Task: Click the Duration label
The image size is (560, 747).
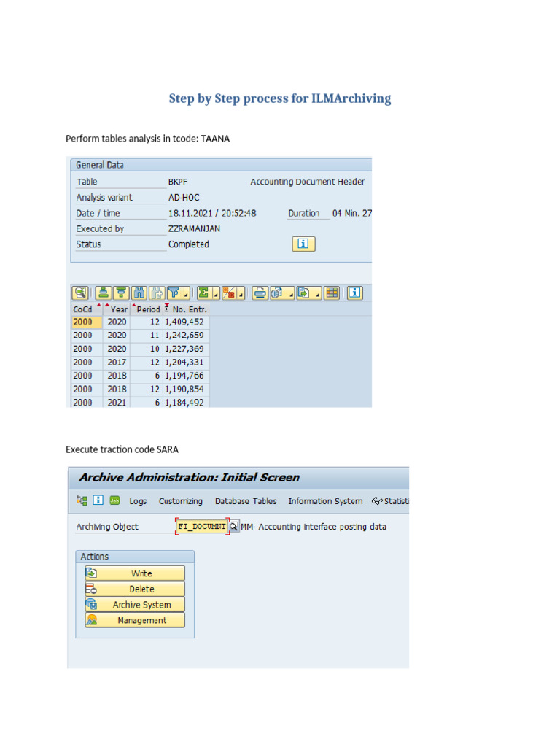Action: click(304, 213)
